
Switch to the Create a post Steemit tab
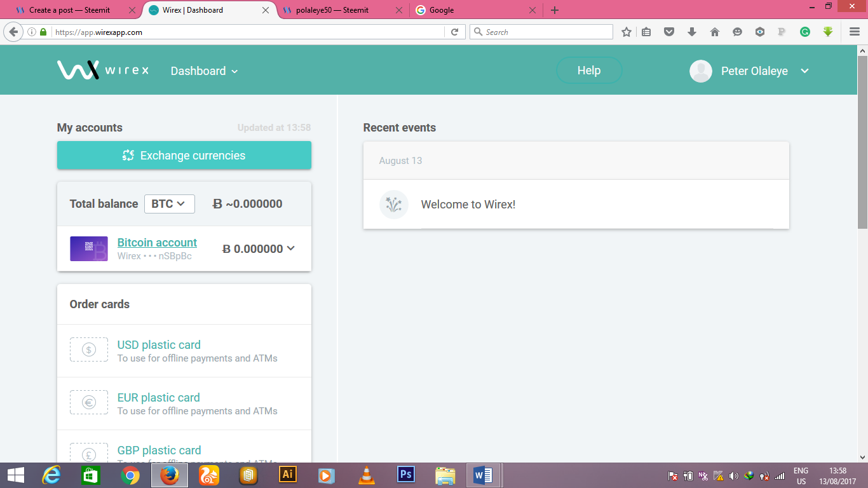(x=70, y=10)
